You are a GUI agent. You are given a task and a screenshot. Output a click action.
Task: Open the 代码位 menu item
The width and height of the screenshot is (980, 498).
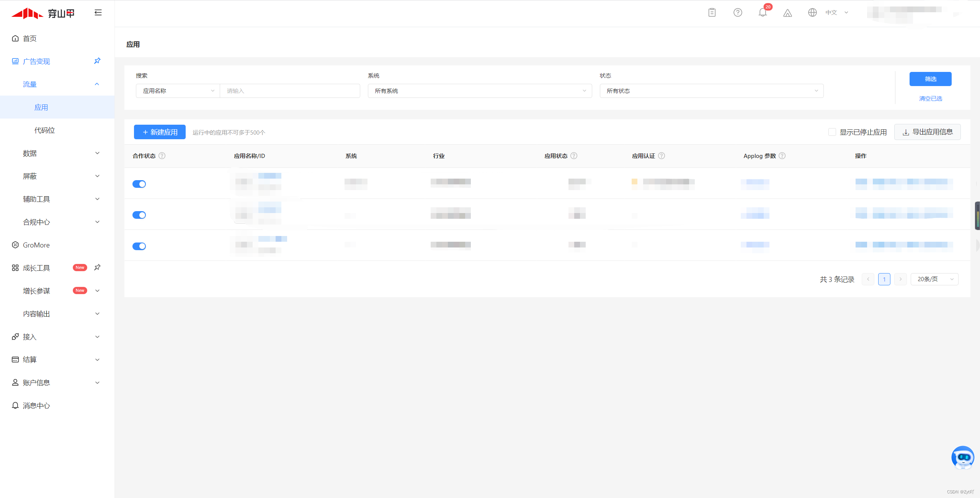[45, 130]
